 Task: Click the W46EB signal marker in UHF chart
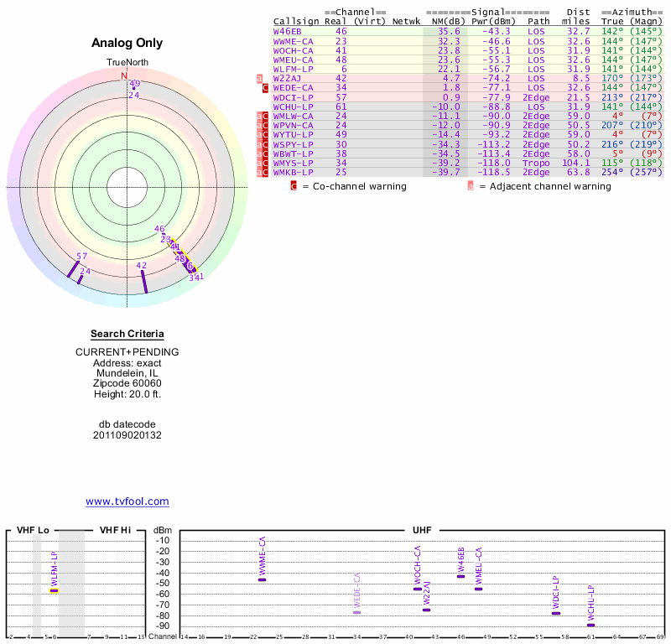460,576
